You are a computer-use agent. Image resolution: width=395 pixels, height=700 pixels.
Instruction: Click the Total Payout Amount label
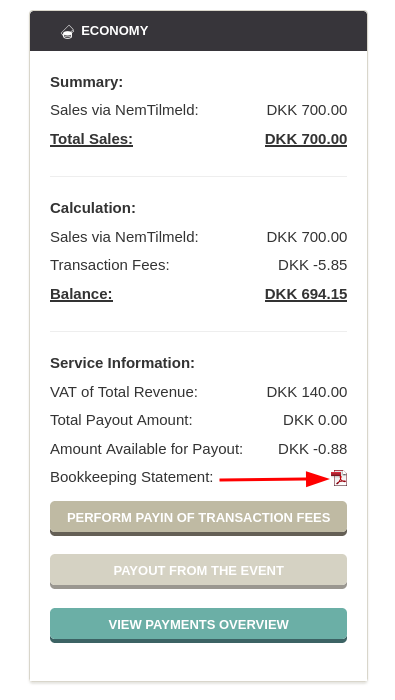[121, 420]
